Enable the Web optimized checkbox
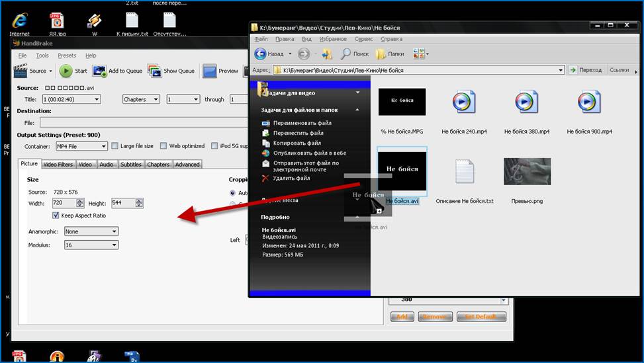 tap(163, 145)
